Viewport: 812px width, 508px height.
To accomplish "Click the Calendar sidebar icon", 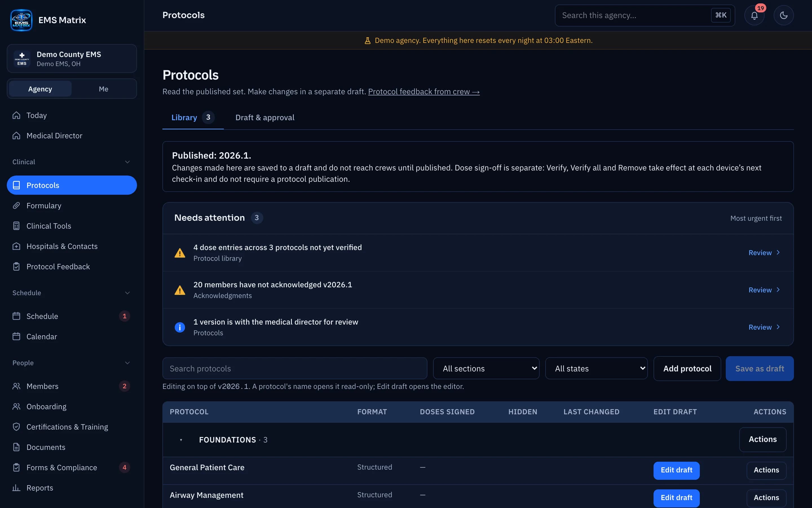I will 16,337.
